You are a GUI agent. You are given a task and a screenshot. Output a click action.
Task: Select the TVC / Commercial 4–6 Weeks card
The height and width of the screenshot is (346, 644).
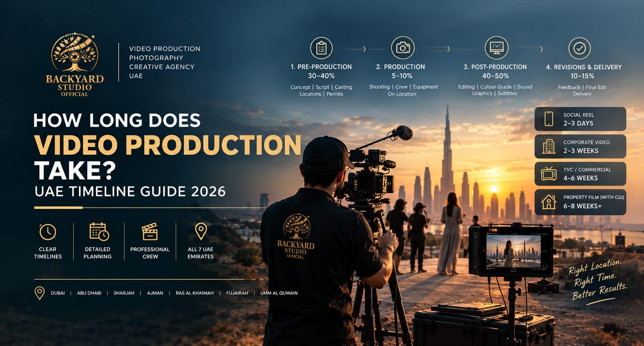pyautogui.click(x=580, y=174)
